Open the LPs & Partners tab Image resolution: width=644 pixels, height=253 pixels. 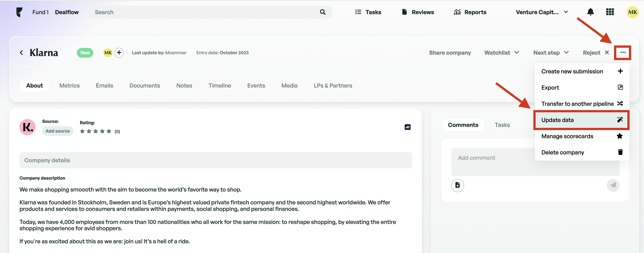click(x=333, y=85)
